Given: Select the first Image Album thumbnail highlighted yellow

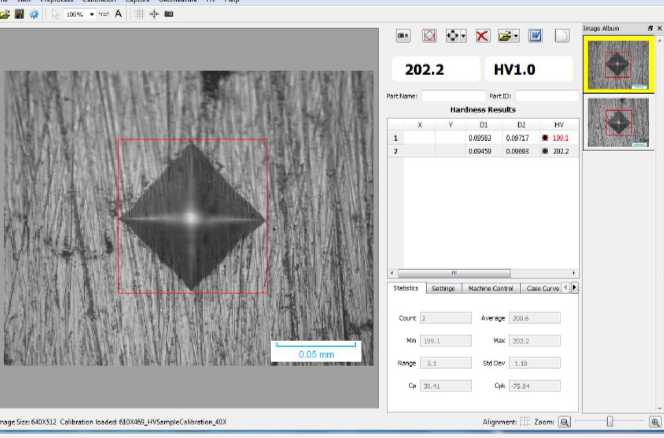Looking at the screenshot, I should [618, 64].
